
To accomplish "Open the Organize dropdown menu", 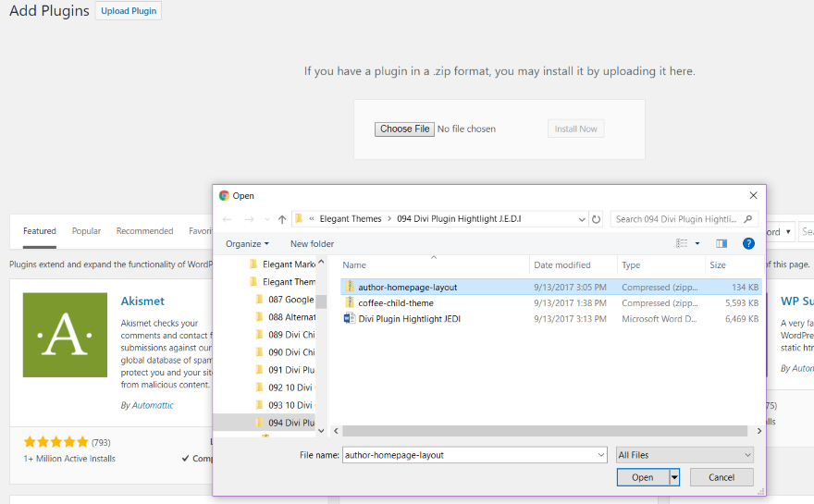I will pos(247,243).
